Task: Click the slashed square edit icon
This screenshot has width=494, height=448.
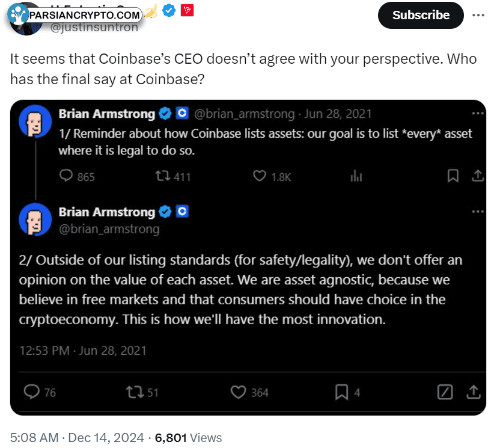Action: [445, 392]
